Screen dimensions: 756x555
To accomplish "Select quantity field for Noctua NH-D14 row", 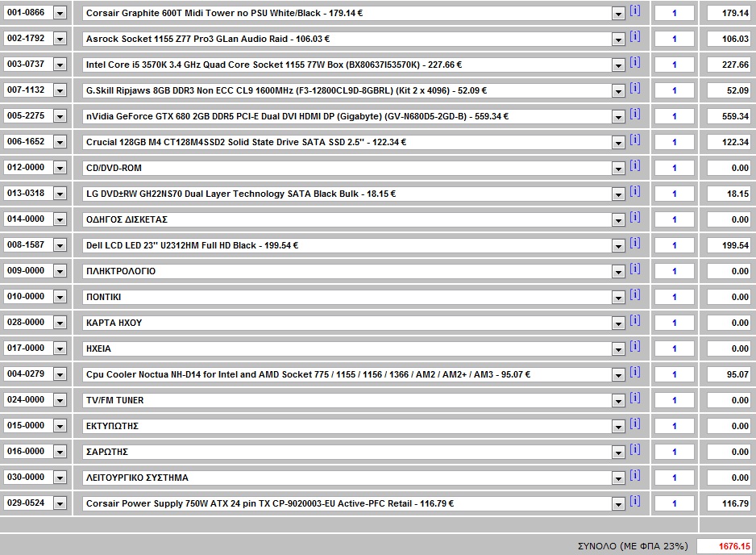I will 675,374.
